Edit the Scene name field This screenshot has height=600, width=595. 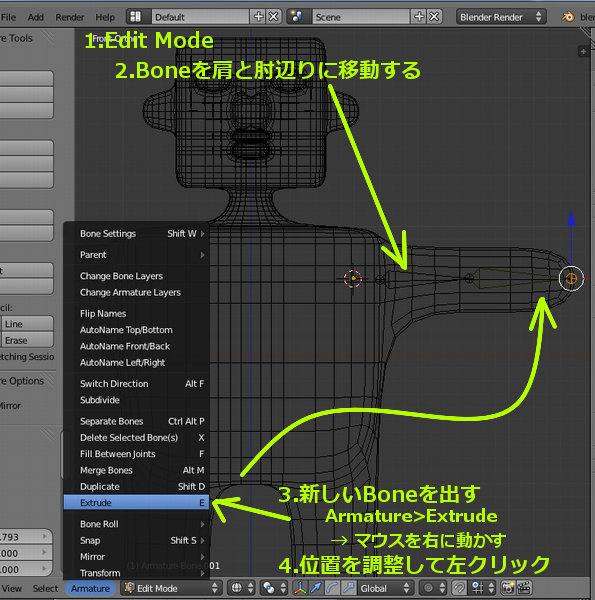tap(361, 17)
